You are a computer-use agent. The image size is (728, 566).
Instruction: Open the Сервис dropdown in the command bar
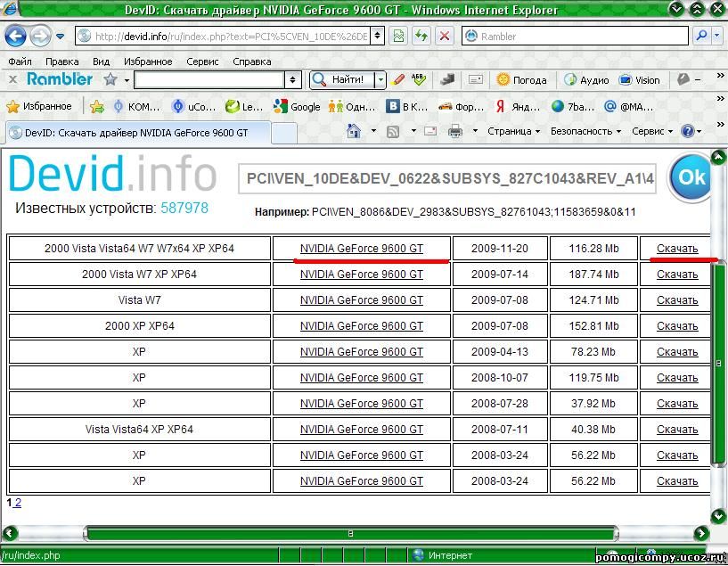[x=652, y=131]
